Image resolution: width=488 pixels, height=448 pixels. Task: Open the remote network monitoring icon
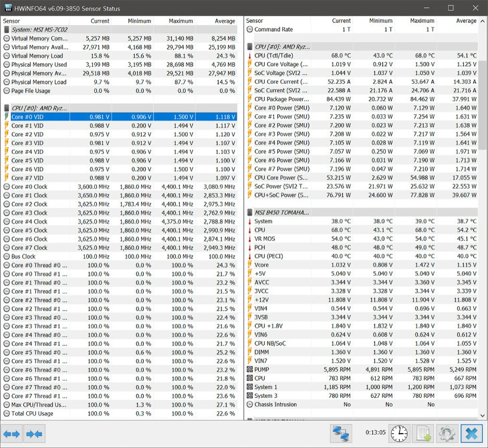[341, 433]
